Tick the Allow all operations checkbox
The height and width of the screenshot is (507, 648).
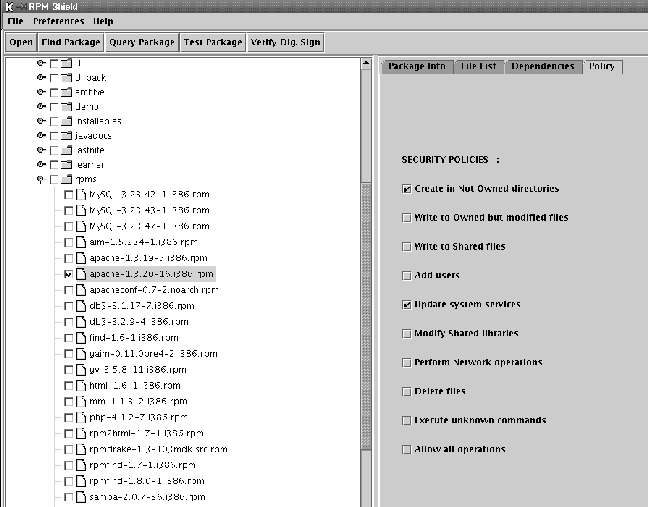(406, 449)
